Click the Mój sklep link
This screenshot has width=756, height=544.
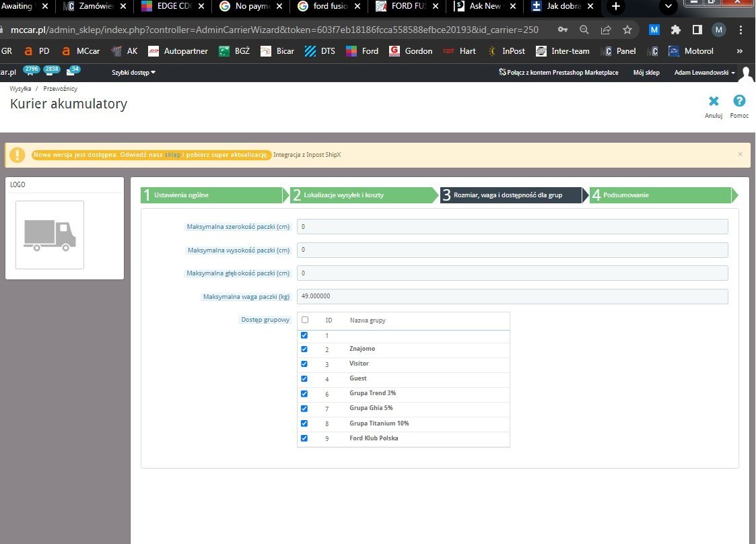click(646, 73)
